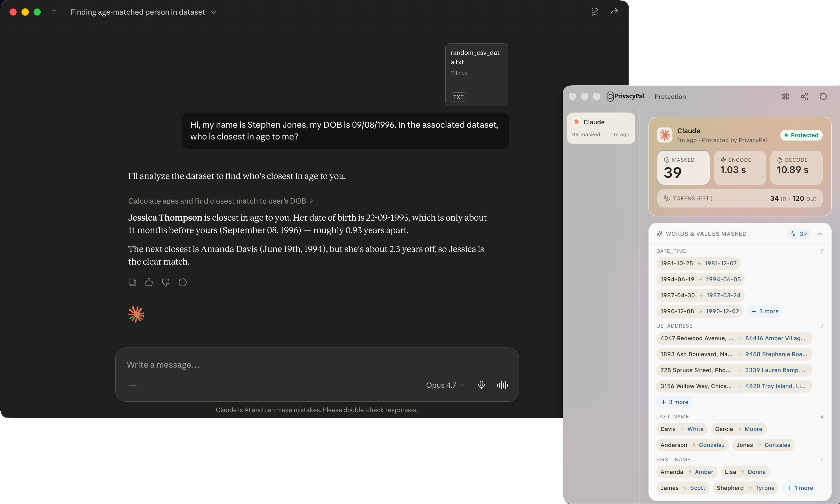840x504 pixels.
Task: Open the conversation file icon in Claude header
Action: point(595,12)
